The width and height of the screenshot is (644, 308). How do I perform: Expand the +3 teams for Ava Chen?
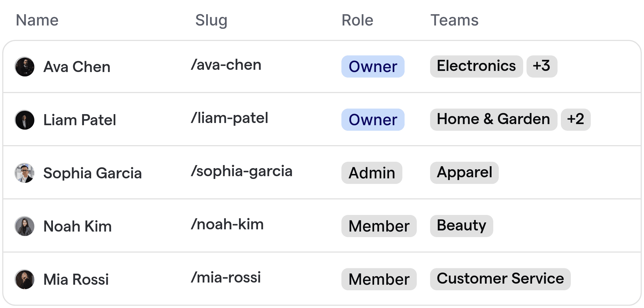pos(542,66)
